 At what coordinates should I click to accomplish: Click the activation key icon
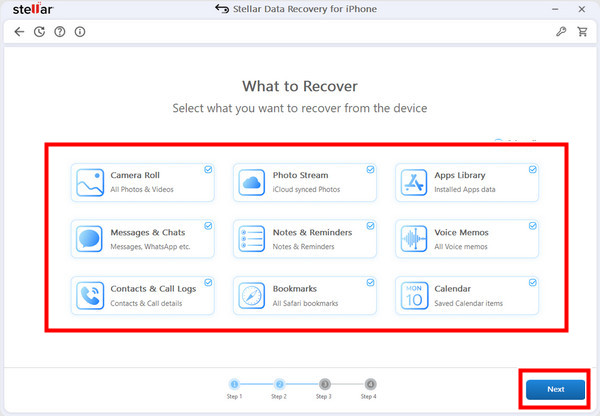coord(561,32)
